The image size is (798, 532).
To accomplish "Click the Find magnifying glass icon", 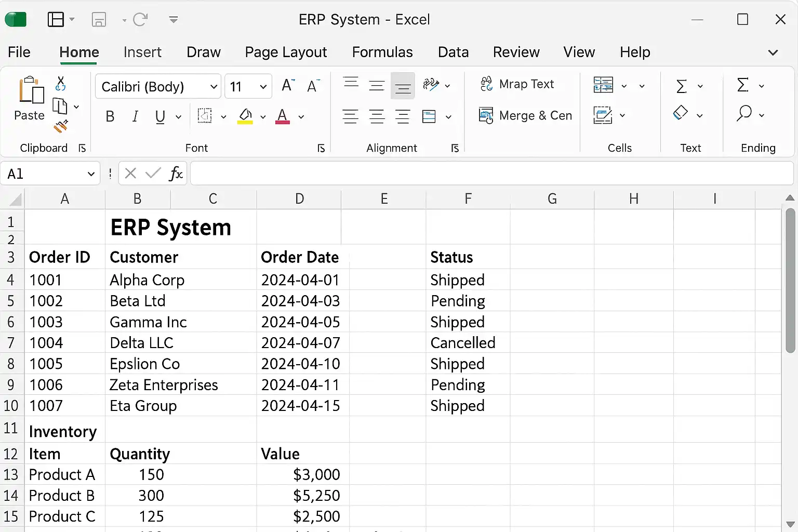I will [744, 114].
